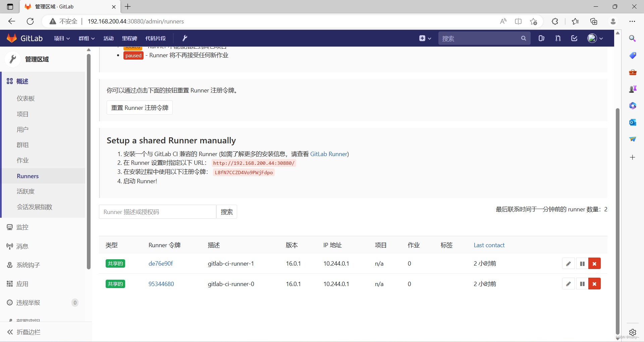This screenshot has width=644, height=342.
Task: Remove runner gitlab-ci-runner-1 with red X
Action: 594,264
